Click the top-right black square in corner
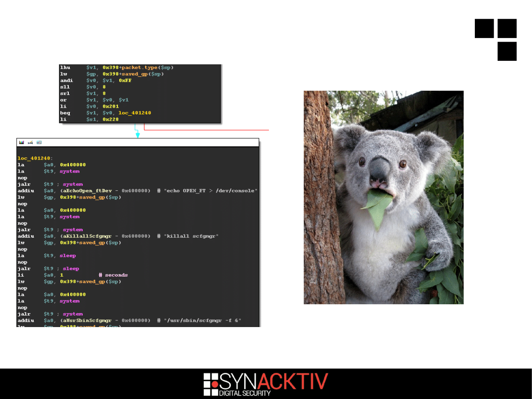The width and height of the screenshot is (532, 399). (x=507, y=28)
